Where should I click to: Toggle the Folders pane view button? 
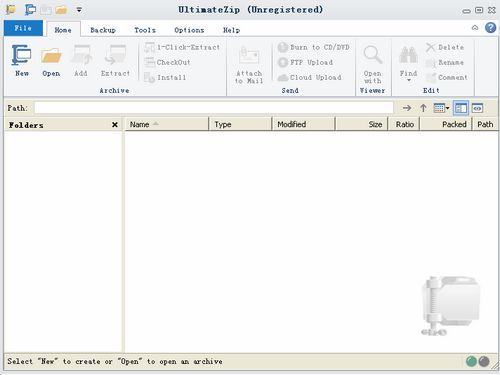point(461,108)
